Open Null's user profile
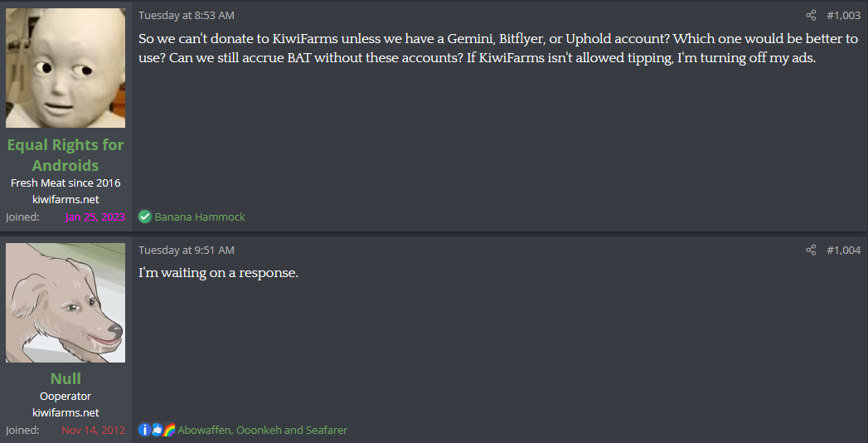 (x=65, y=379)
